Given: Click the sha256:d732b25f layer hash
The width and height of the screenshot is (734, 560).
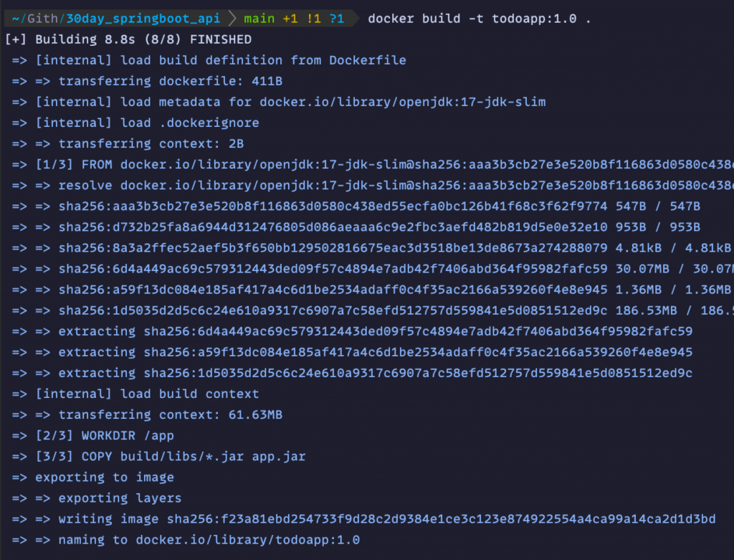Looking at the screenshot, I should 333,227.
